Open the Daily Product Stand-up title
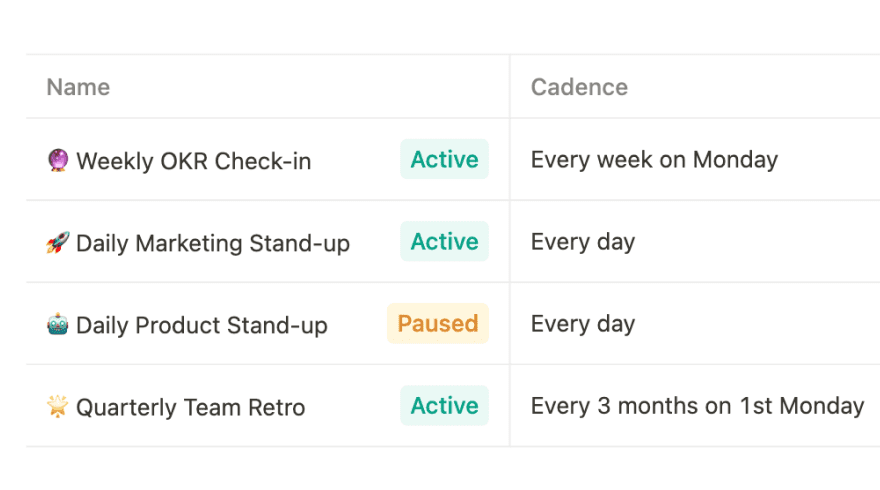The height and width of the screenshot is (490, 880). click(201, 325)
